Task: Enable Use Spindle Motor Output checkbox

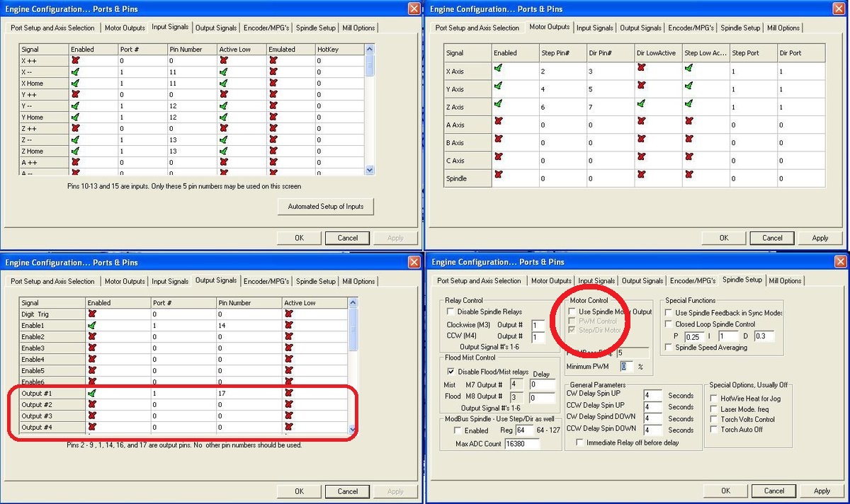Action: [572, 311]
